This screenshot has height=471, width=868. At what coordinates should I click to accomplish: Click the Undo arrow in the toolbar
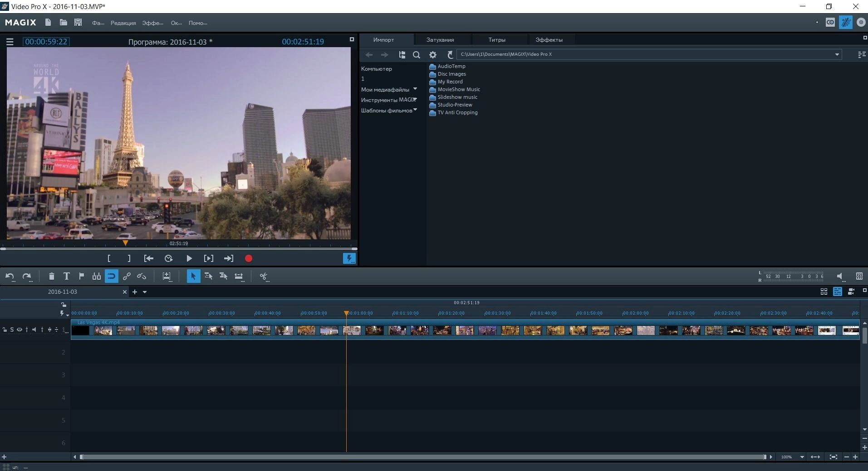[10, 276]
